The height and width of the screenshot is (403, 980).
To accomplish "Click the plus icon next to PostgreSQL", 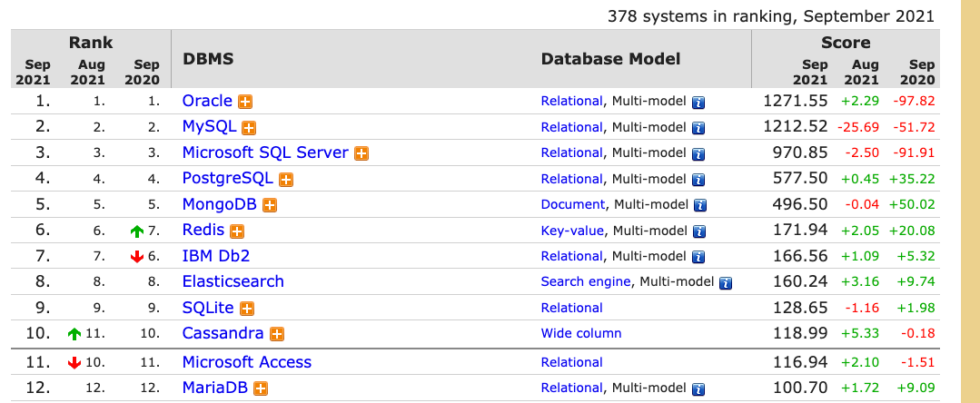I will coord(286,180).
